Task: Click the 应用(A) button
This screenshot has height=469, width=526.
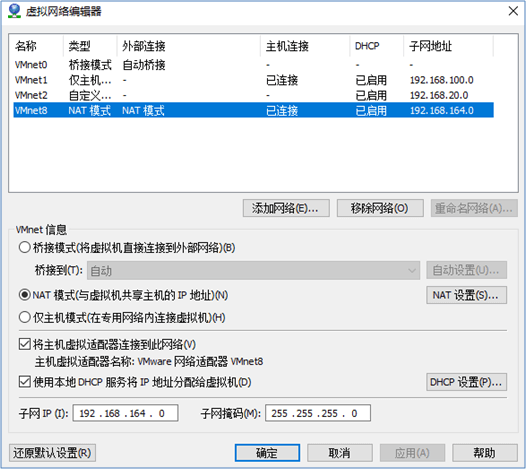Action: coord(412,453)
